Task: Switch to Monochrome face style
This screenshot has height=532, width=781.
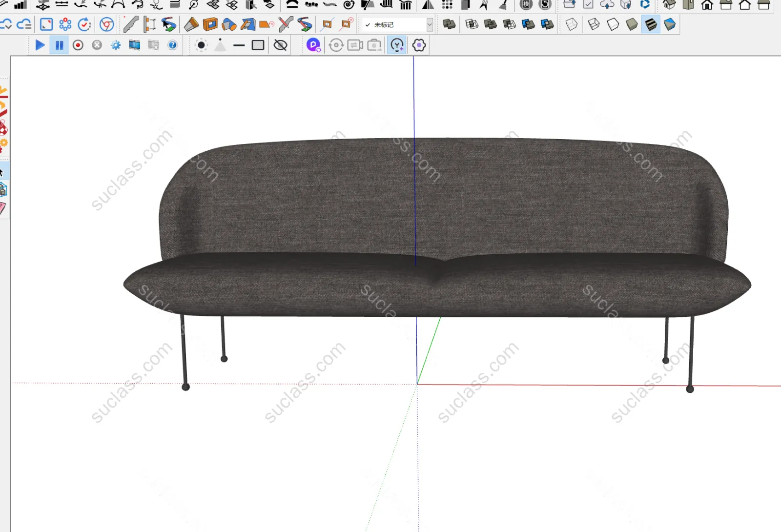Action: pyautogui.click(x=670, y=24)
